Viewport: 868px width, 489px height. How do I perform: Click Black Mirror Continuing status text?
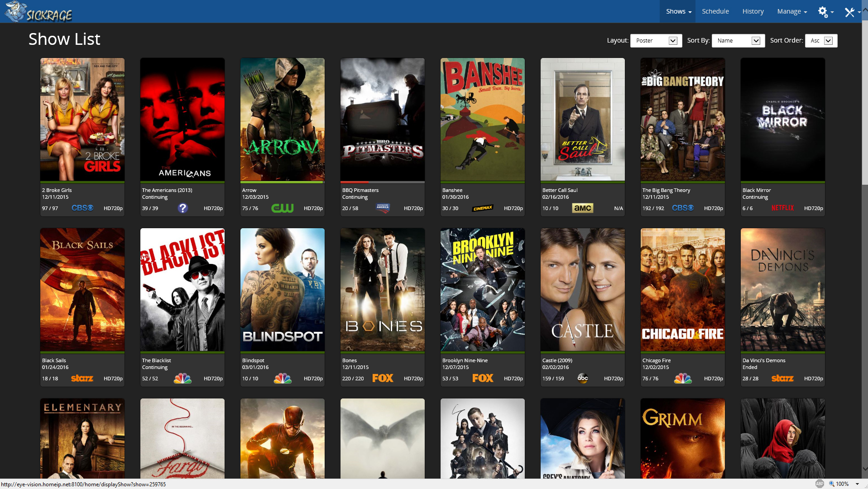pyautogui.click(x=755, y=197)
